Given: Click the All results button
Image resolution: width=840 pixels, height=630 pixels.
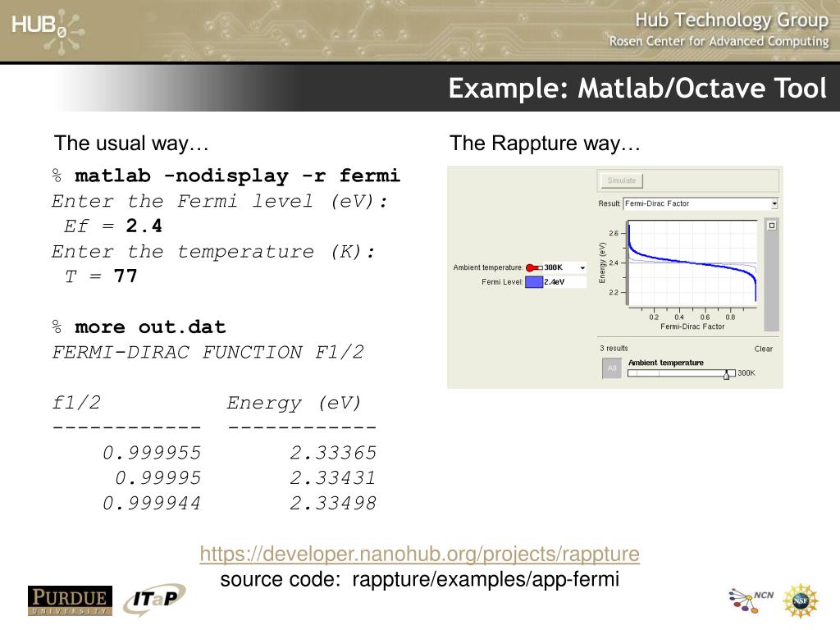Looking at the screenshot, I should (612, 368).
